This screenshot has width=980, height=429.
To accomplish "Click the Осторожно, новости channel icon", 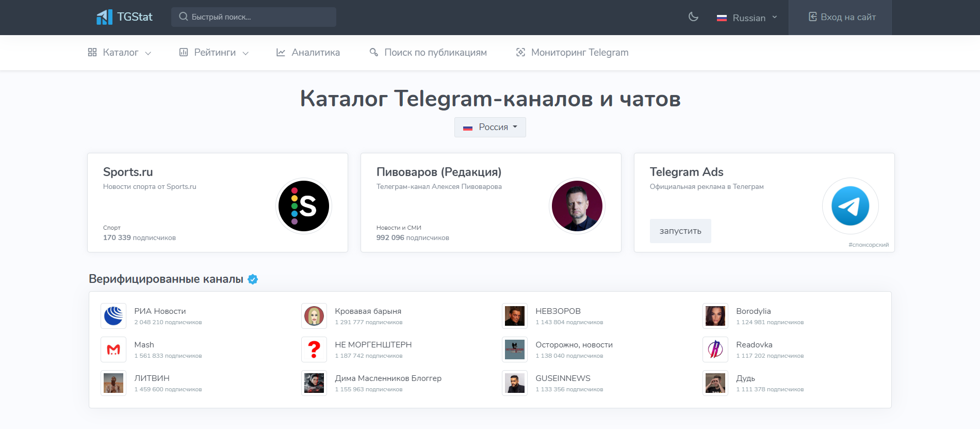I will coord(515,349).
